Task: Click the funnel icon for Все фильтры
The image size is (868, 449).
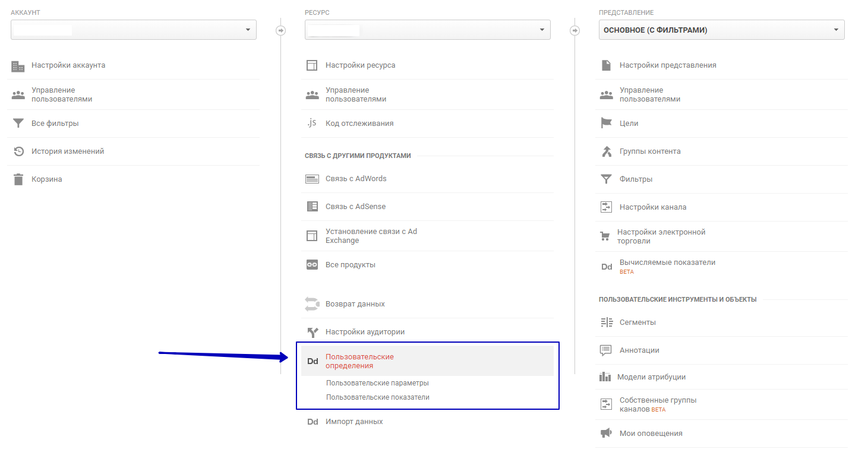Action: (x=18, y=124)
